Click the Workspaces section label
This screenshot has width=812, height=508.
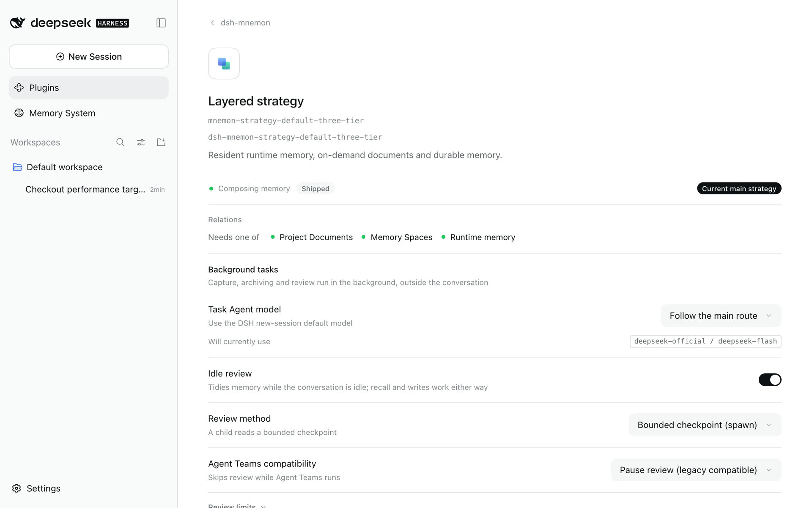(35, 142)
